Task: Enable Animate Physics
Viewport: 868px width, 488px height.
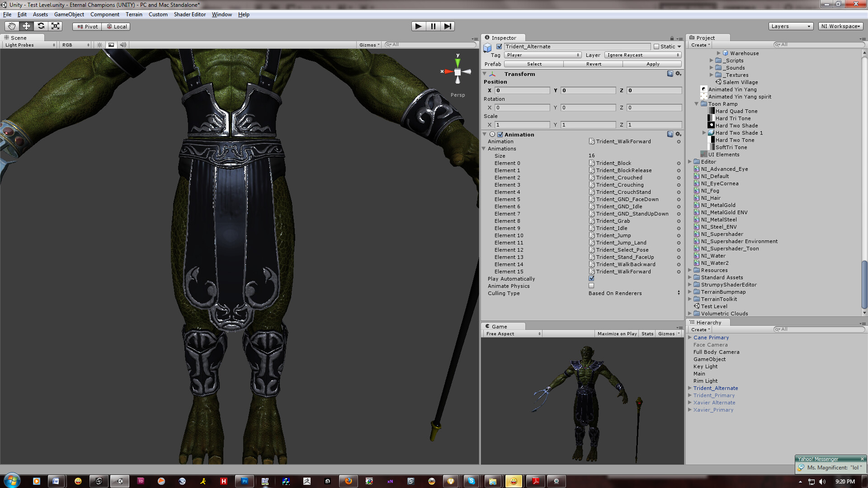Action: click(591, 286)
